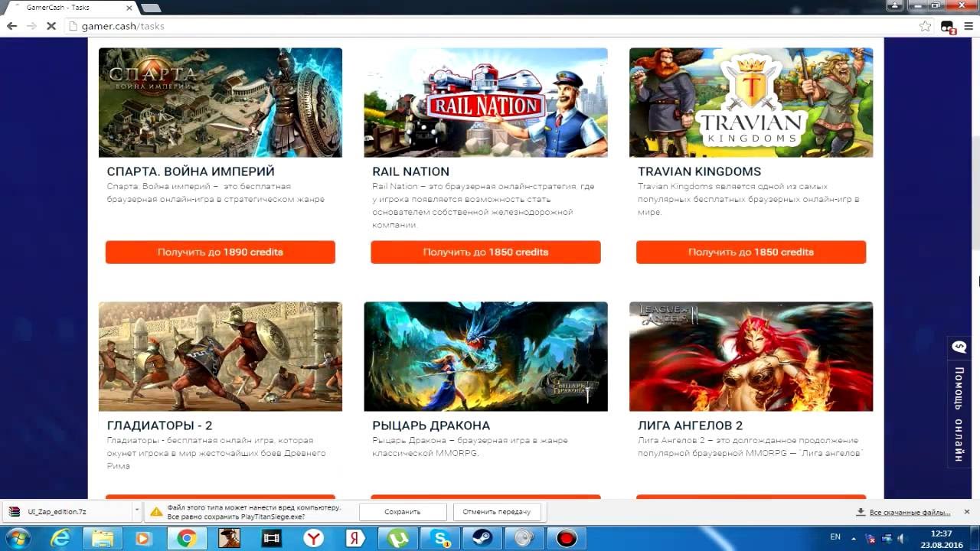Screen dimensions: 980x551
Task: Open a new browser tab
Action: (x=151, y=8)
